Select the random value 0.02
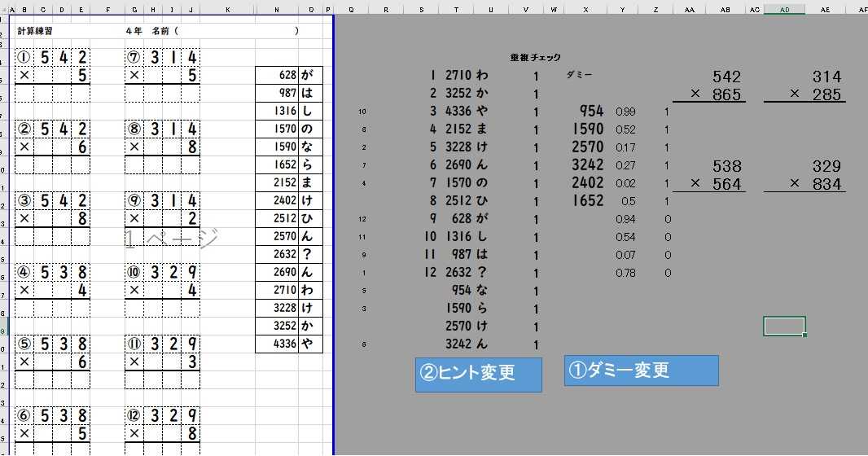Screen dimensions: 868x456 (x=625, y=183)
